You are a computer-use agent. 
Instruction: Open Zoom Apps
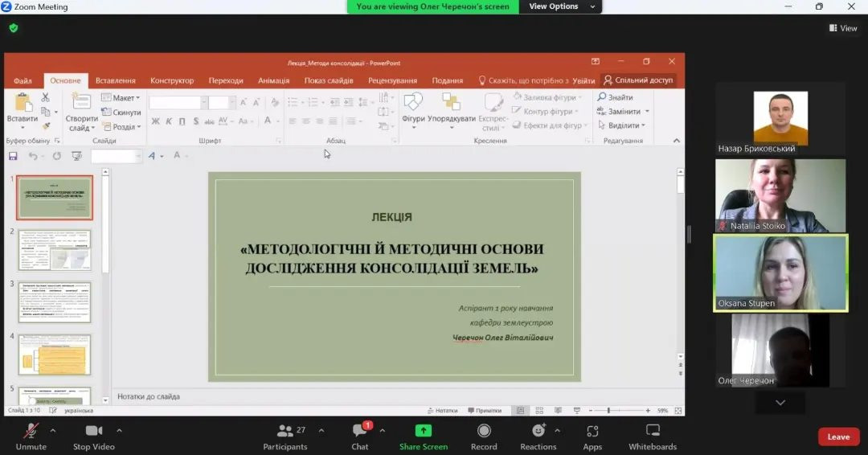(592, 437)
